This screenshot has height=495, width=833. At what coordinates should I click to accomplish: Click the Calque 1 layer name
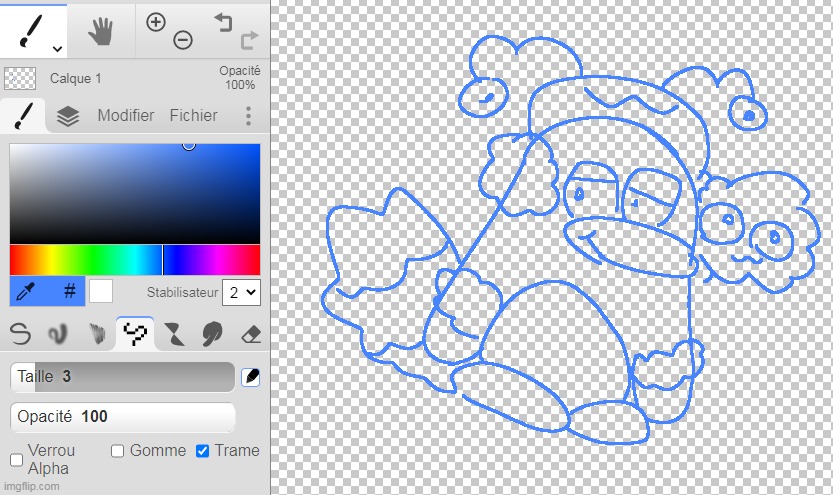pos(75,79)
